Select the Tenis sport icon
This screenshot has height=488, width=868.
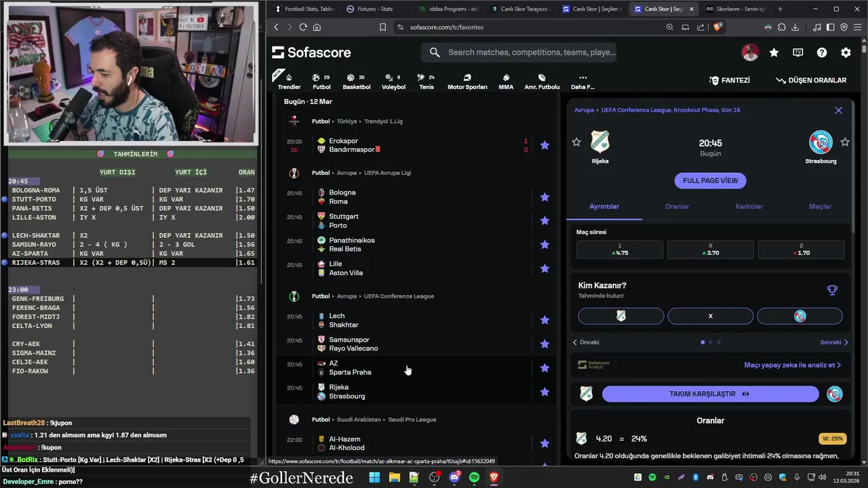pos(427,81)
